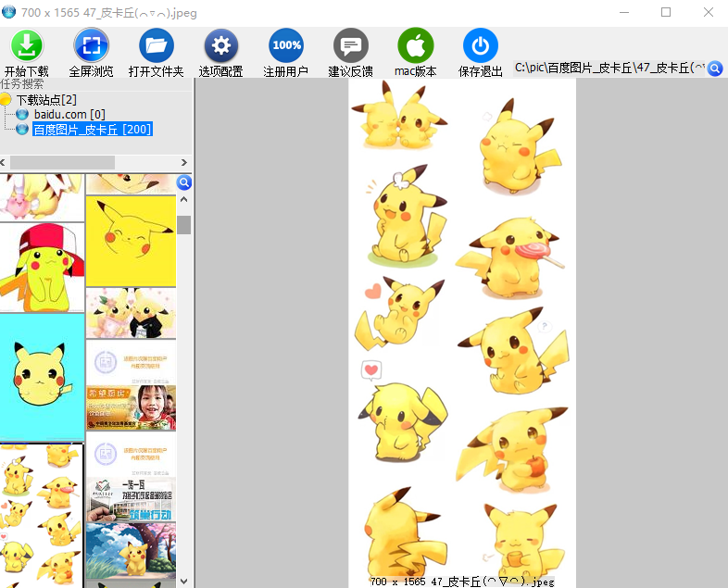
Task: Open options configuration (选项配置) gear
Action: coord(221,45)
